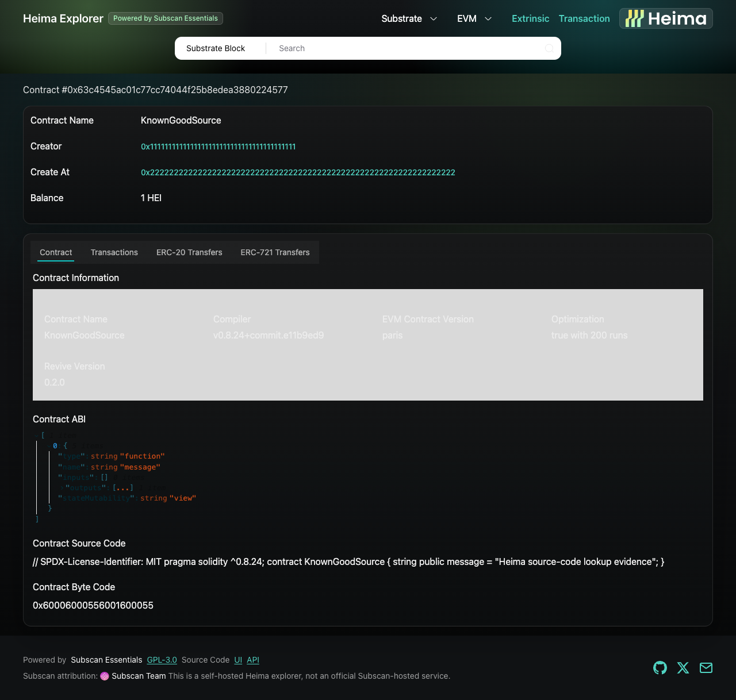Collapse the ABI root array
The height and width of the screenshot is (700, 736).
pos(36,436)
